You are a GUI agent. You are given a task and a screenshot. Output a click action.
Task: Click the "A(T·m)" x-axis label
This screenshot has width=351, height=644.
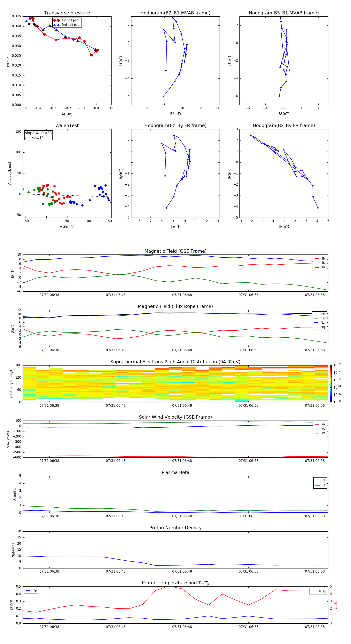(x=67, y=114)
